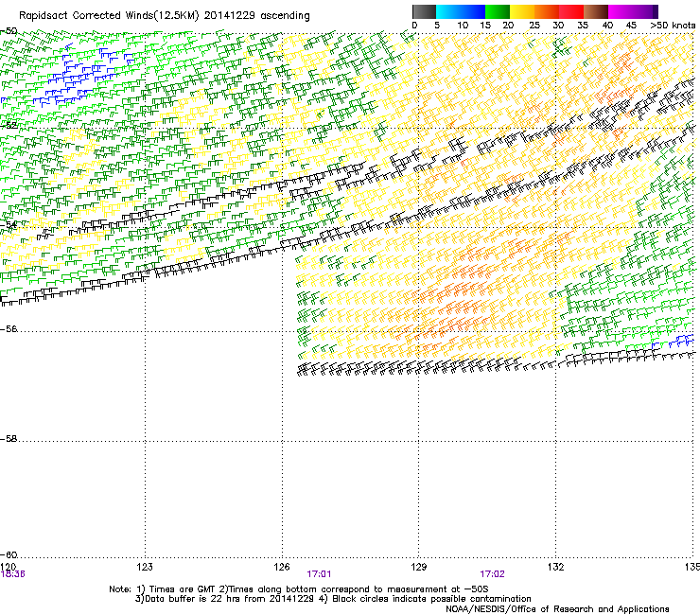
Task: Click legend scale label '20'
Action: point(508,26)
